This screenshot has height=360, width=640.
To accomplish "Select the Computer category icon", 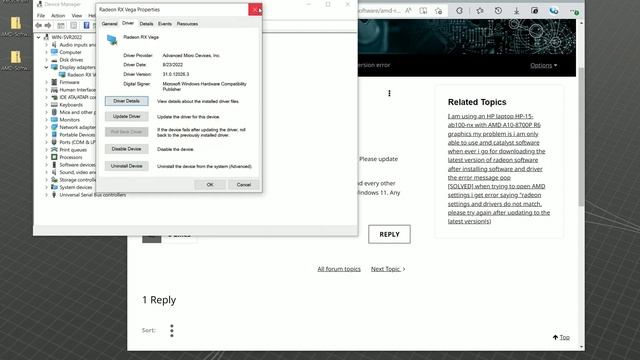I will tap(54, 52).
